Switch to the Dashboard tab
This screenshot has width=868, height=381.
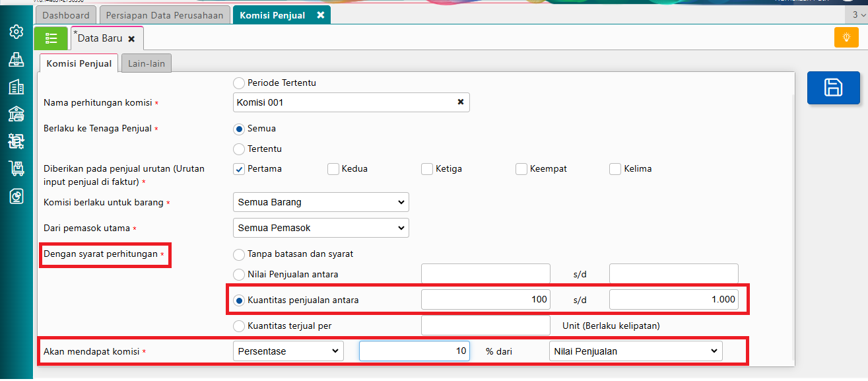tap(66, 15)
